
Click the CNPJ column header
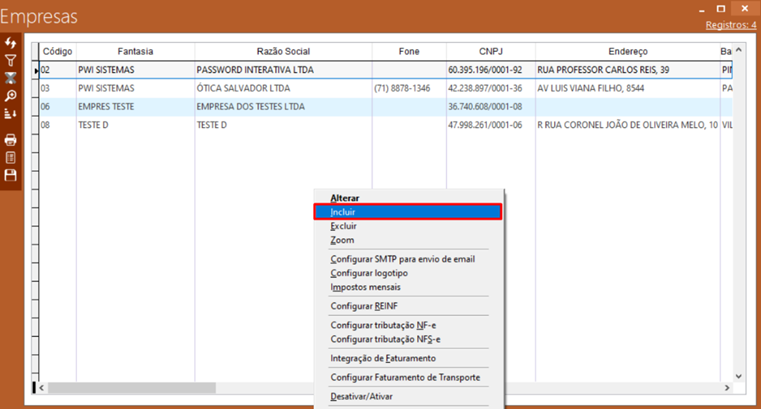tap(490, 51)
